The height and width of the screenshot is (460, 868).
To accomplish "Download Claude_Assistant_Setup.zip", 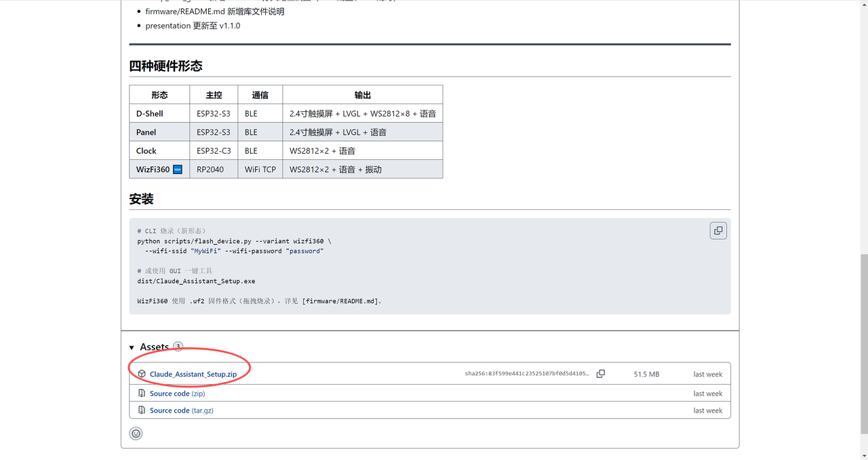I will (193, 374).
